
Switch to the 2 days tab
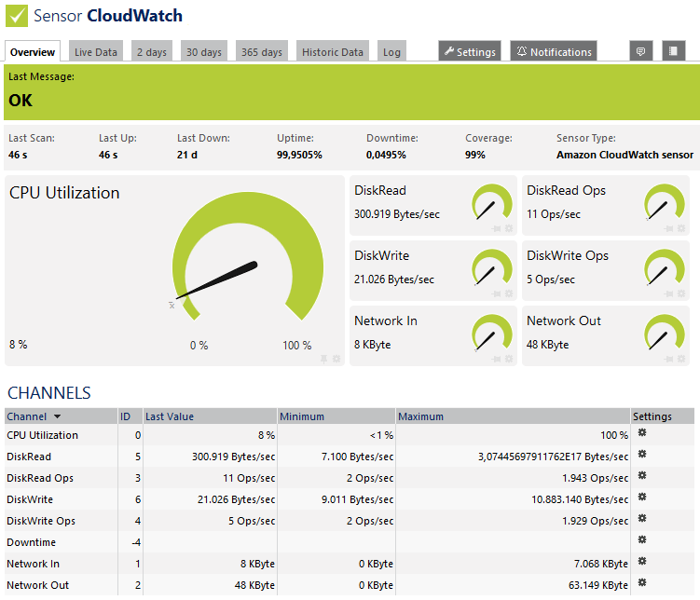point(152,52)
